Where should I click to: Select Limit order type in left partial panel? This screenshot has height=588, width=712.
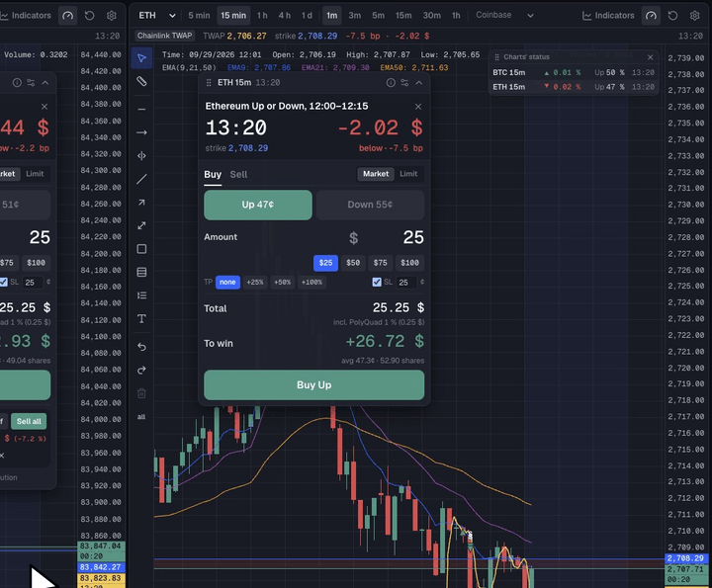point(35,174)
